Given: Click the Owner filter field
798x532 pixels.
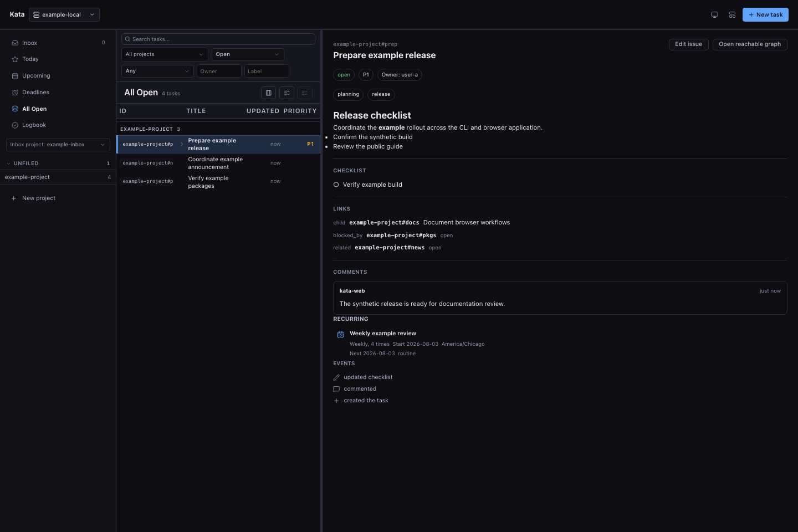Looking at the screenshot, I should 219,71.
